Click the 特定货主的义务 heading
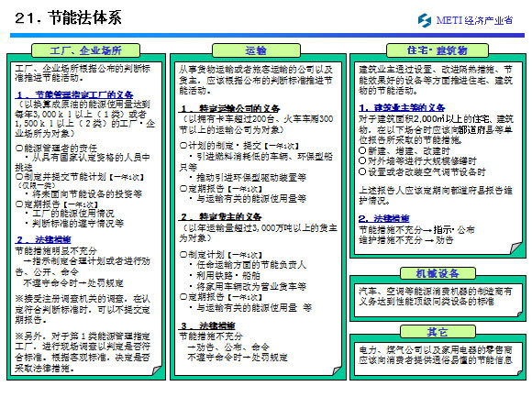532x397 pixels. point(220,216)
